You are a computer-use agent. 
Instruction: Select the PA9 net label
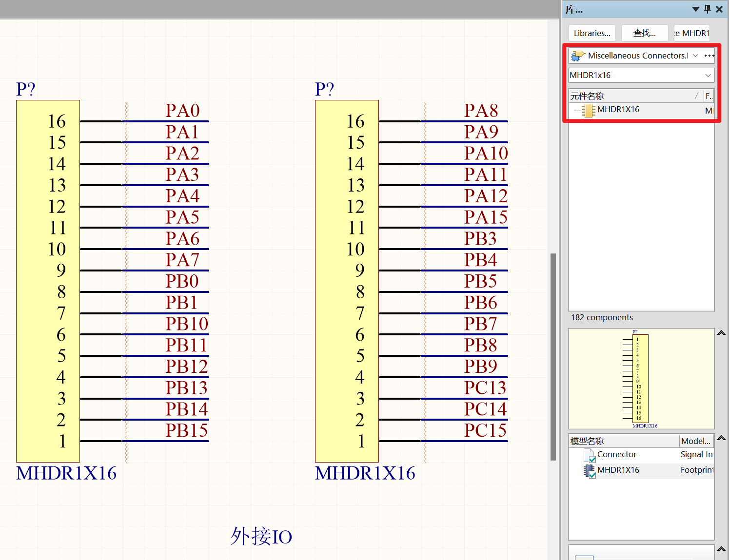(x=481, y=132)
